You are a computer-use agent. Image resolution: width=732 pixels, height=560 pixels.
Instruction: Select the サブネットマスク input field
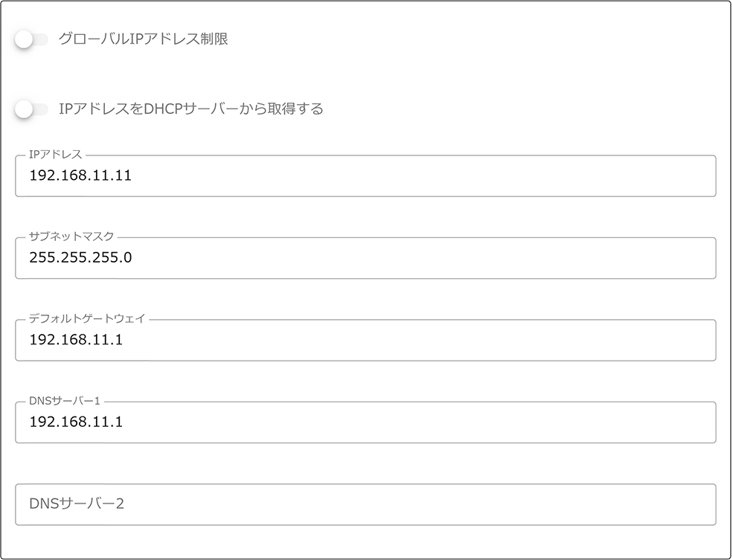point(417,259)
